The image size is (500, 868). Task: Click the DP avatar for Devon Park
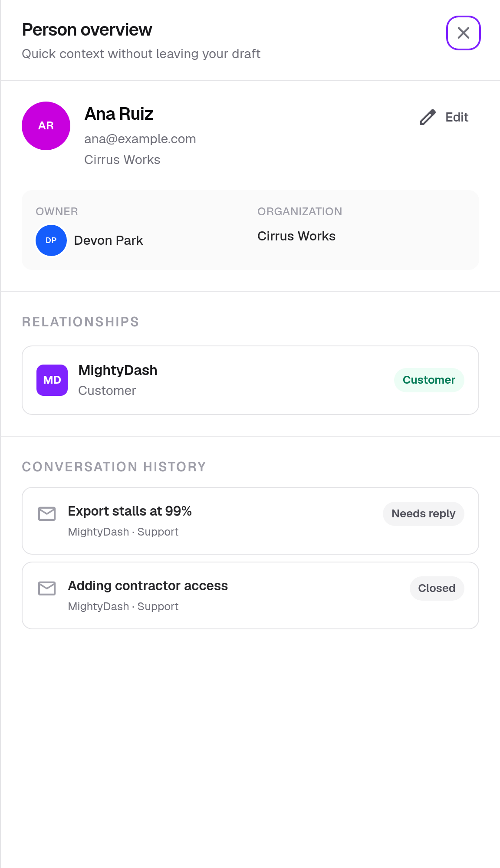pos(51,240)
